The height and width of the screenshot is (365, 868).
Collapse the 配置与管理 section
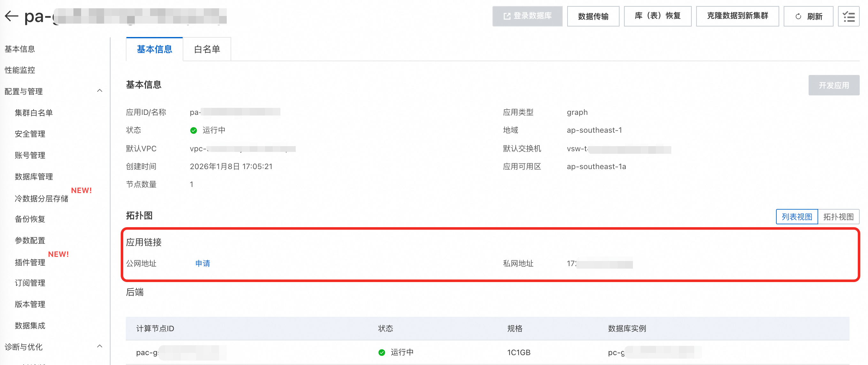point(99,91)
